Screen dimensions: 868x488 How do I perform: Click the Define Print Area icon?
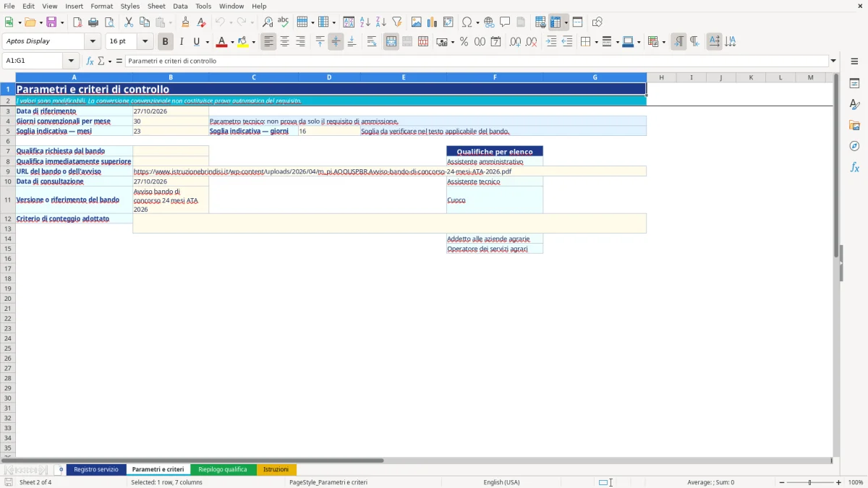pyautogui.click(x=540, y=22)
